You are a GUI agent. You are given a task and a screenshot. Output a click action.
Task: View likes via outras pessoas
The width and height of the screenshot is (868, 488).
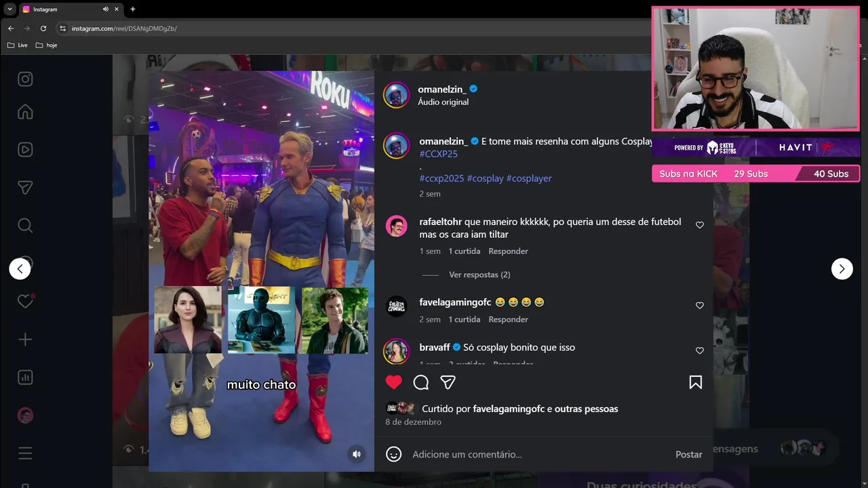[586, 409]
